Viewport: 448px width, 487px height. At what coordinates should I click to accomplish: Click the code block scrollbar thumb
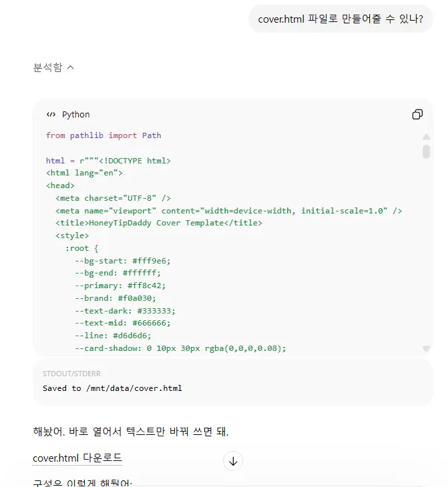pos(426,151)
